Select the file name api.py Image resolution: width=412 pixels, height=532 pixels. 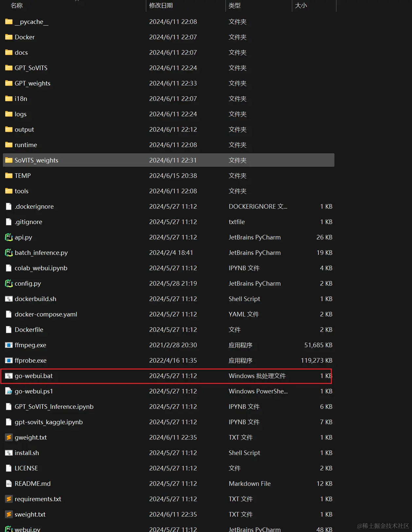[23, 237]
